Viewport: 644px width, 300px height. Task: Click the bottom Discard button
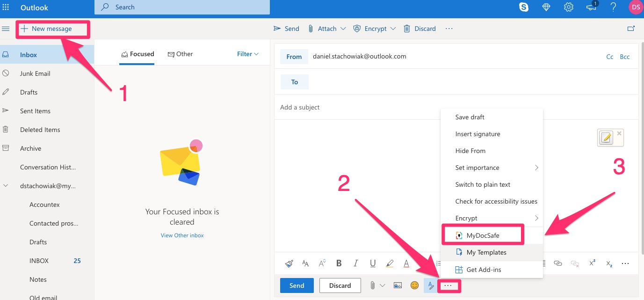[340, 285]
